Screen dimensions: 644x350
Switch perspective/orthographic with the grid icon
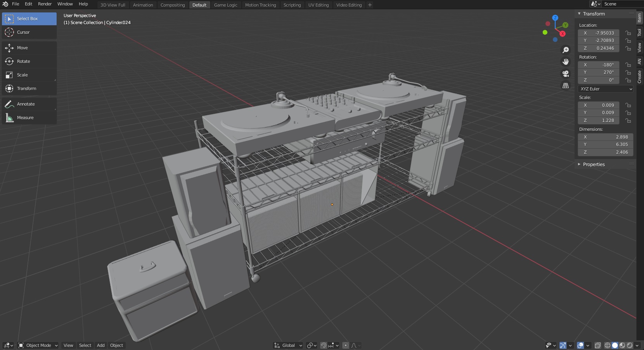[566, 85]
